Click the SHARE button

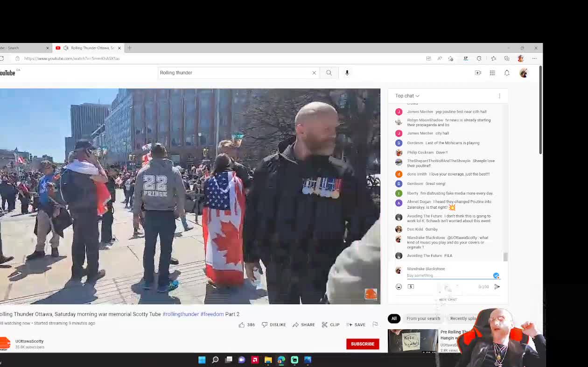point(304,325)
